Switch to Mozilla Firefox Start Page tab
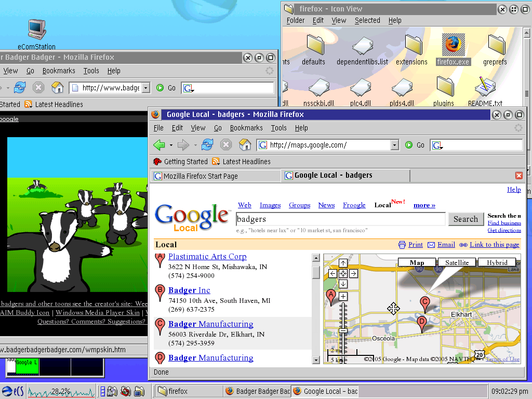The height and width of the screenshot is (399, 532). [216, 176]
